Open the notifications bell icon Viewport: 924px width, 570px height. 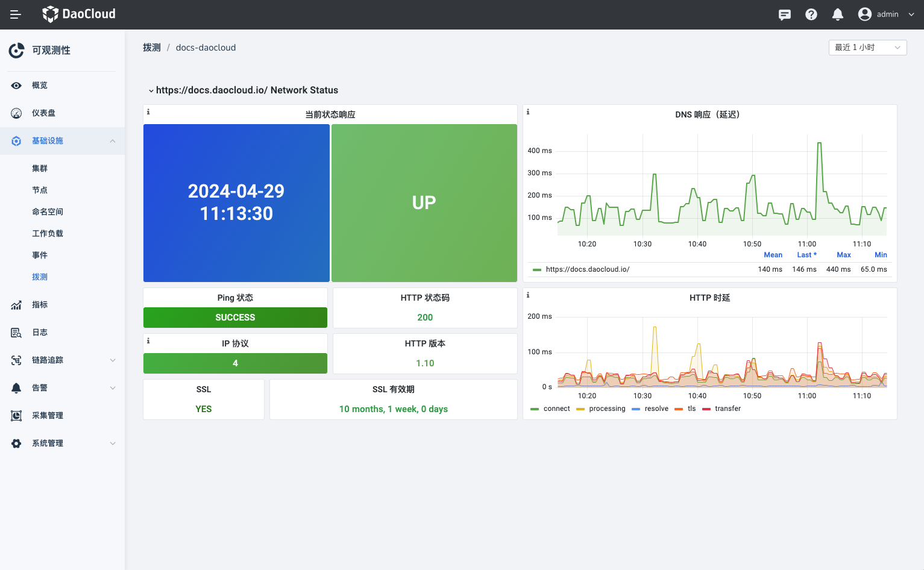pyautogui.click(x=837, y=14)
